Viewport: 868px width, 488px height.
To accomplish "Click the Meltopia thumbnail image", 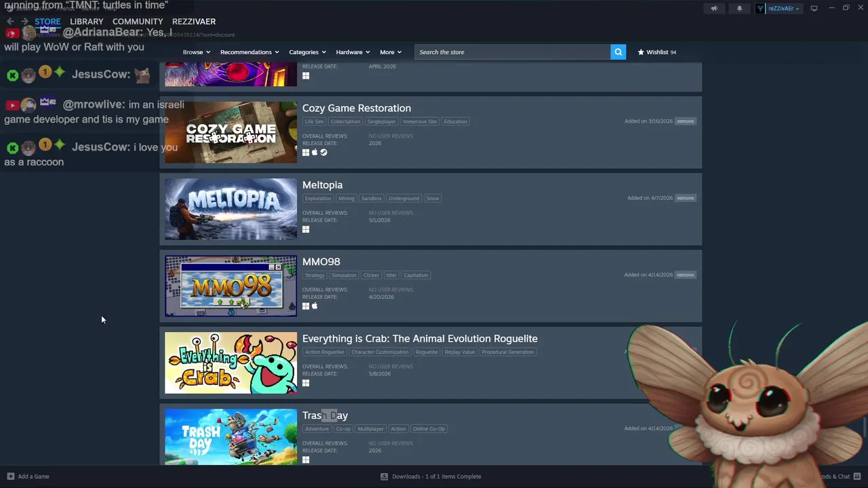I will [x=231, y=209].
